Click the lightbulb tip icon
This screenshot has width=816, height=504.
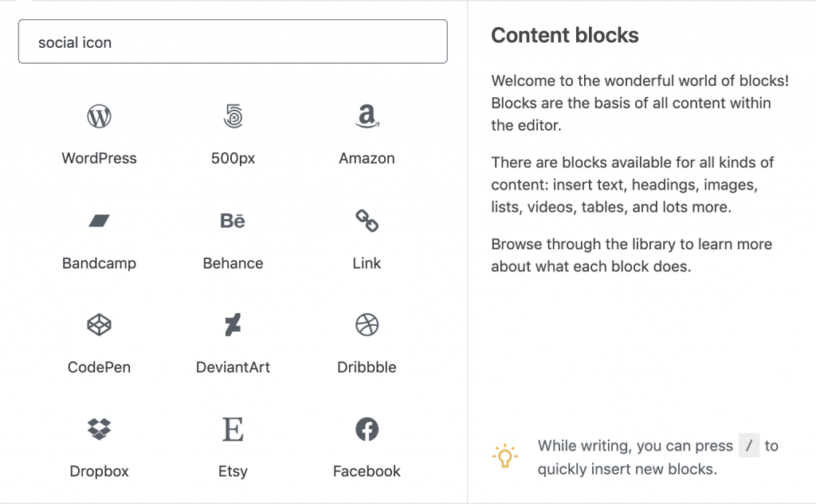pyautogui.click(x=504, y=455)
